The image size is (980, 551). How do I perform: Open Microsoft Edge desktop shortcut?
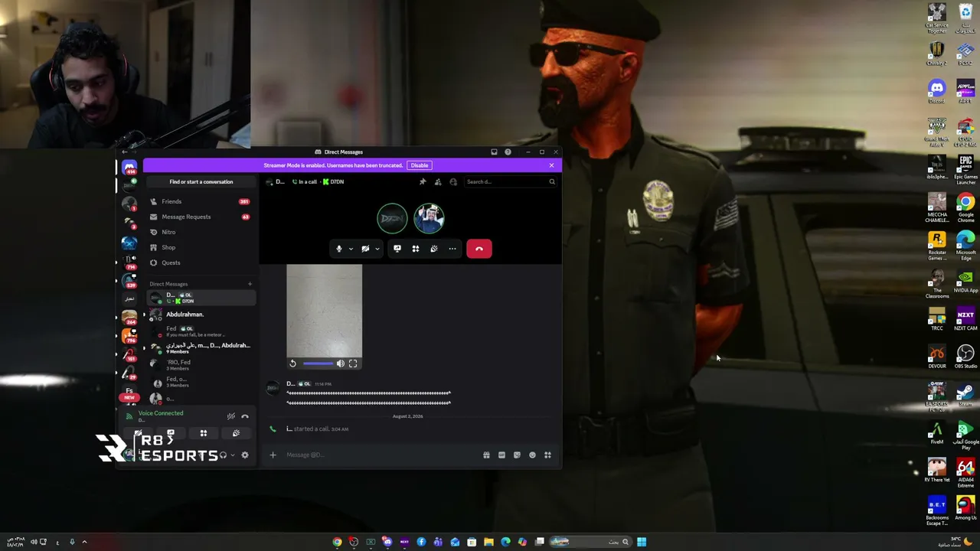pos(965,246)
